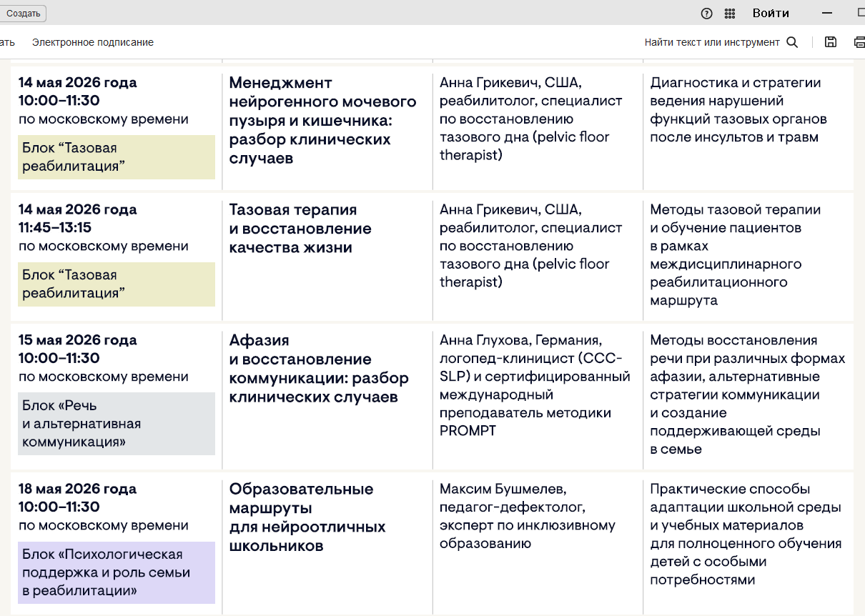Click the green Тазовая реабилитация block at 11:45–13:15
Viewport: 865px width, 616px height.
[x=117, y=284]
